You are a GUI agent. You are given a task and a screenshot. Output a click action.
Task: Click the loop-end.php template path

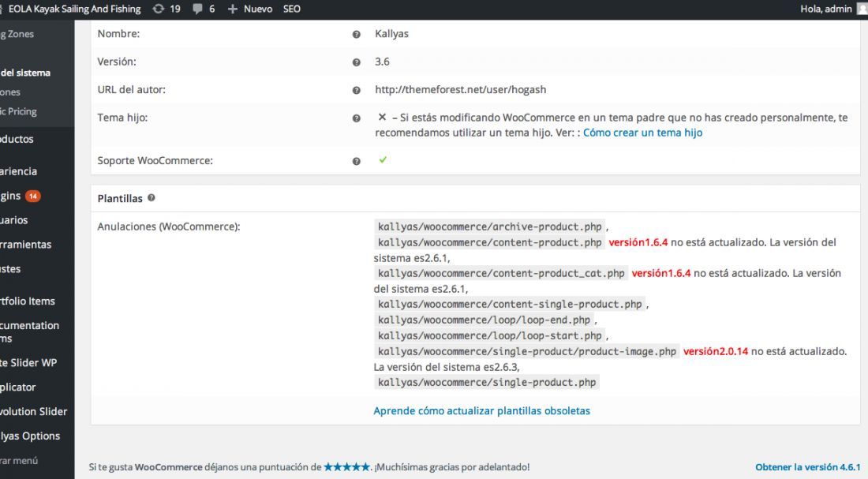pos(484,320)
